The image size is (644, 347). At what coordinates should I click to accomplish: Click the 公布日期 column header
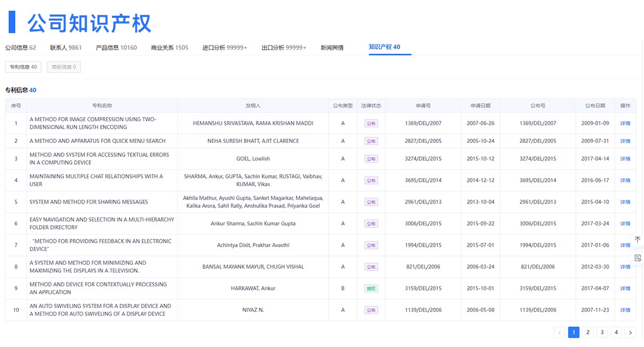point(595,106)
